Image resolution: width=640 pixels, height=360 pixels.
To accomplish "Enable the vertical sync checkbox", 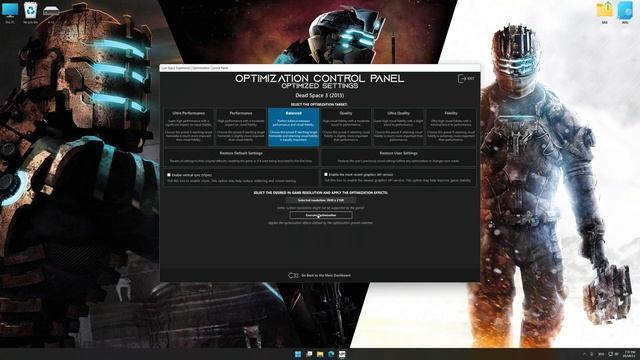I will coord(169,175).
